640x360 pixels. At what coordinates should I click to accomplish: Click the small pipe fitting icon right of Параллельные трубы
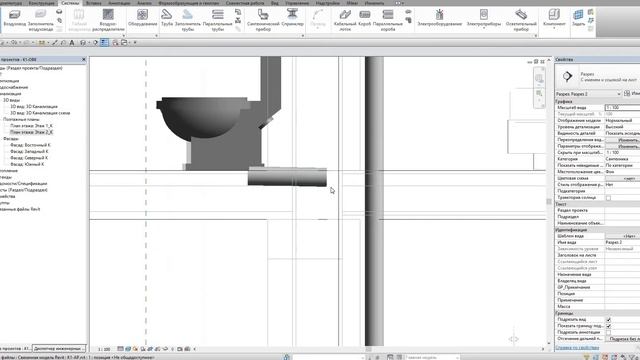238,13
